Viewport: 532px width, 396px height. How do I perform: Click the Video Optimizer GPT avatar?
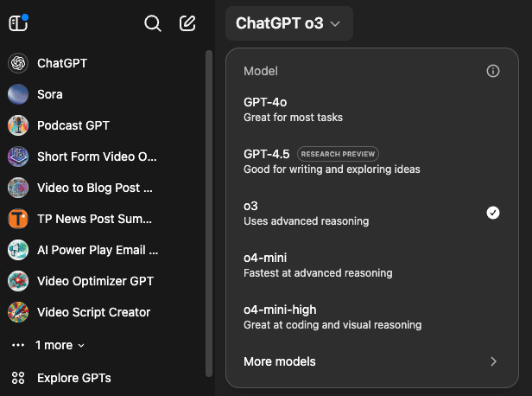(18, 281)
